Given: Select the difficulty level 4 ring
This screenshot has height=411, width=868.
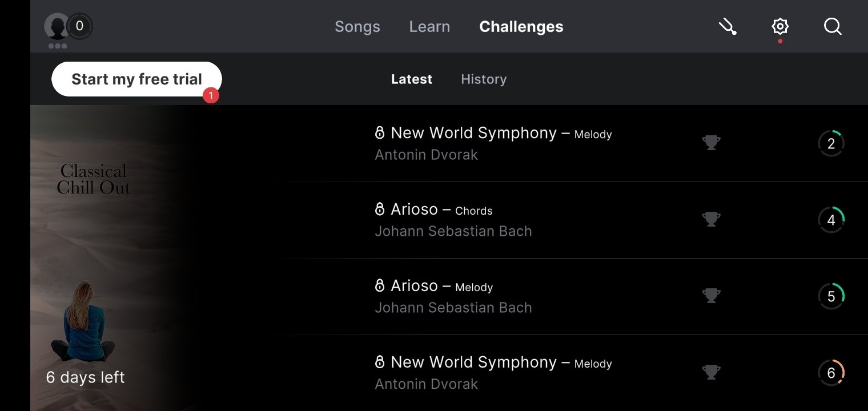Looking at the screenshot, I should (x=831, y=220).
